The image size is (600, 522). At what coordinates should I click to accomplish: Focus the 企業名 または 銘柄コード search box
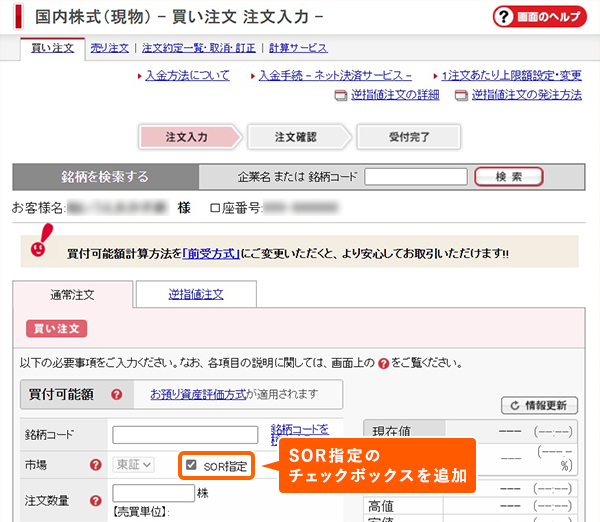(x=415, y=177)
